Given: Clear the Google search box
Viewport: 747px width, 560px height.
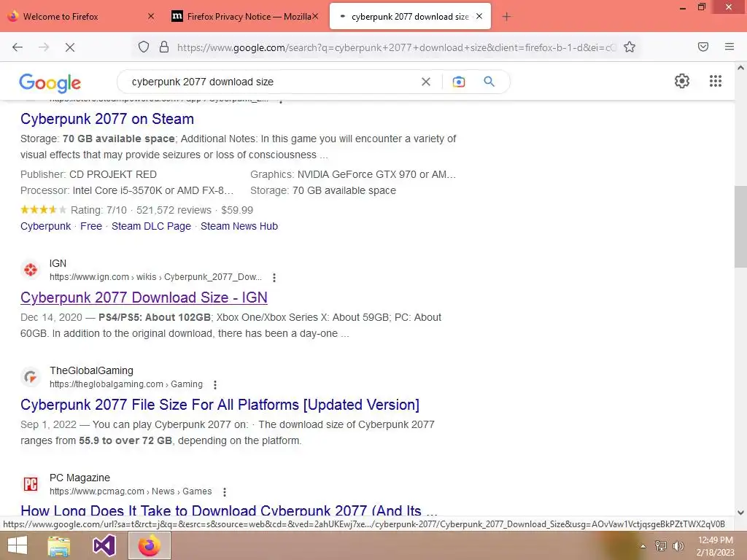Looking at the screenshot, I should pos(426,82).
